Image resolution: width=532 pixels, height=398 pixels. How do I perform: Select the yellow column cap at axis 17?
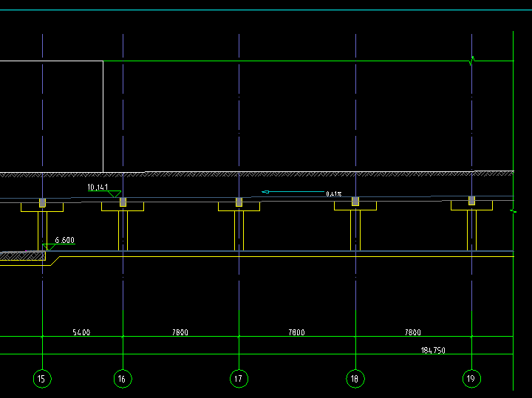coord(239,207)
